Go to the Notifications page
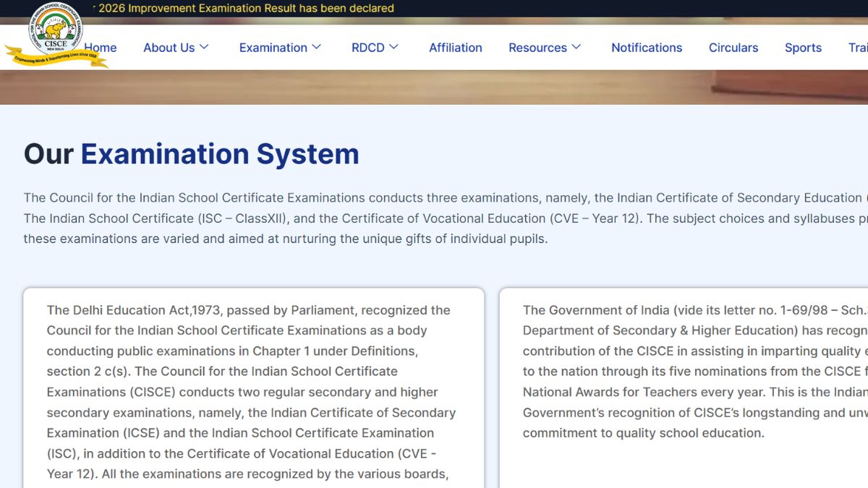 pos(647,48)
